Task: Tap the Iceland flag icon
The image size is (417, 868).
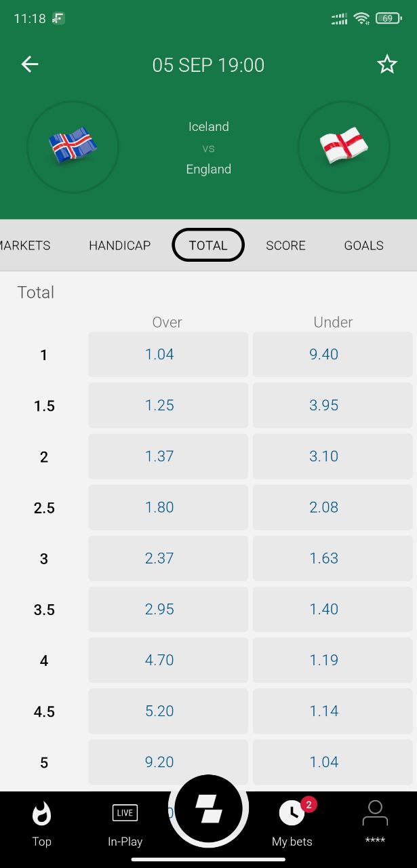Action: [73, 146]
